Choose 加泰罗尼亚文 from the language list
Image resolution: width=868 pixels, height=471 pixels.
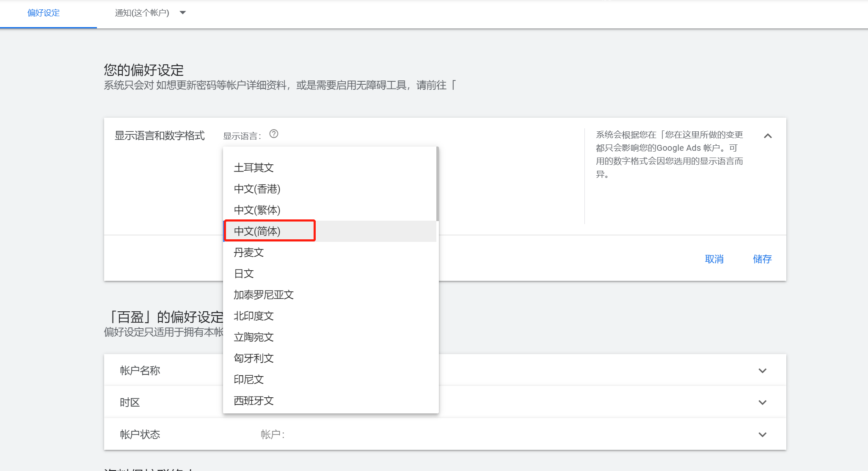click(263, 294)
